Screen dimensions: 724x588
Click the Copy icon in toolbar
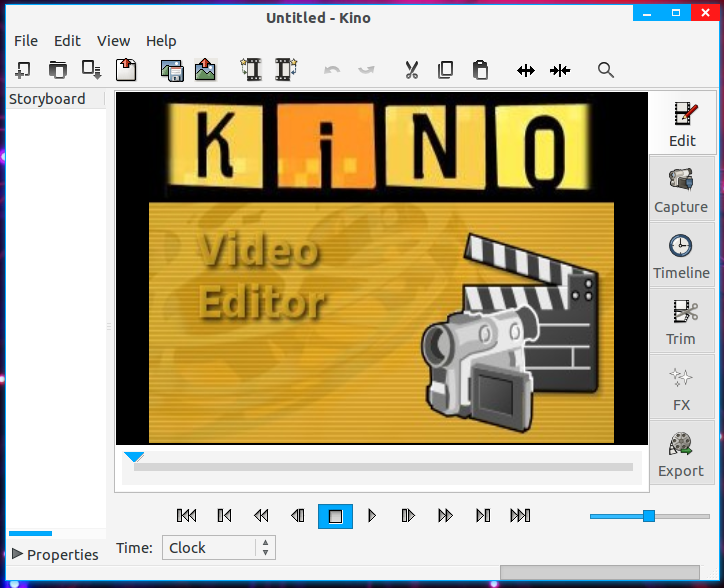click(446, 70)
